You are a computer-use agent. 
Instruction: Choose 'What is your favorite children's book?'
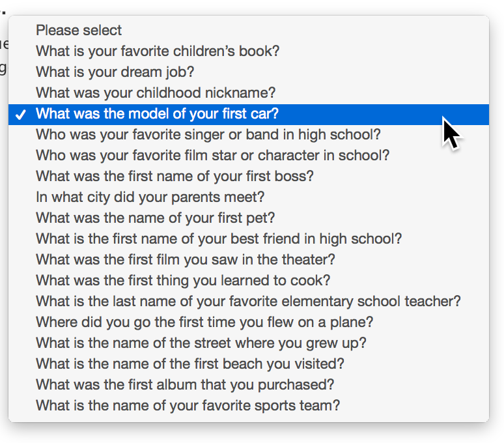(249, 51)
